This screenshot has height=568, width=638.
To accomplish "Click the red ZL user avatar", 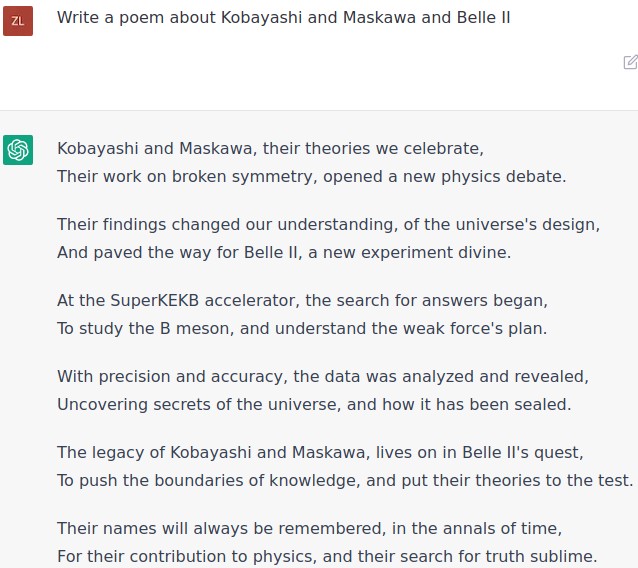I will click(18, 20).
